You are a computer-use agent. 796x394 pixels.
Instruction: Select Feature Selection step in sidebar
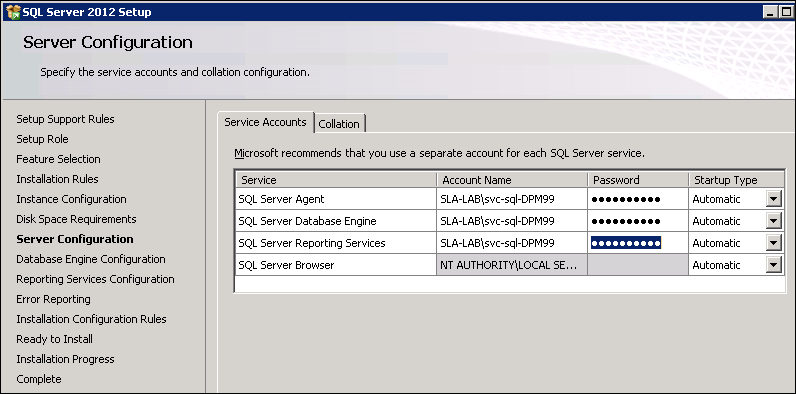coord(58,159)
